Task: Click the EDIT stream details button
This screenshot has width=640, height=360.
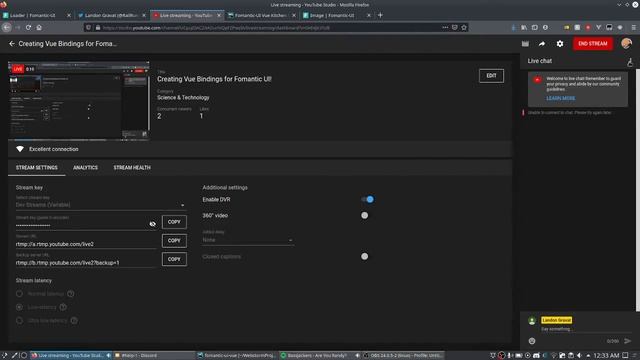Action: tap(491, 76)
